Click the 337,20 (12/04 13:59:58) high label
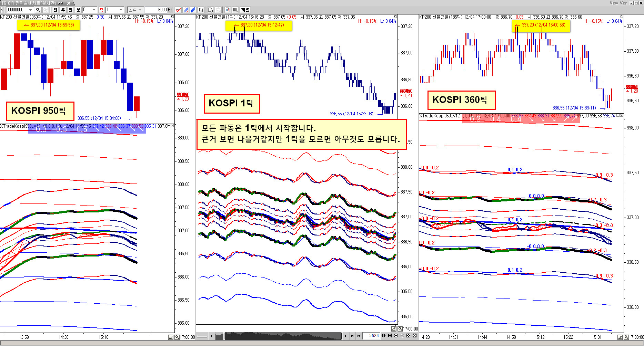This screenshot has width=644, height=346. [48, 25]
